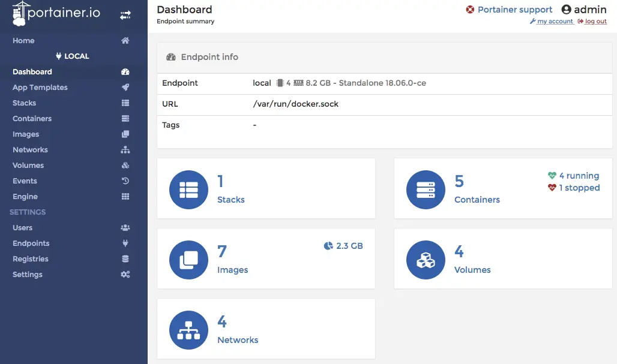Image resolution: width=617 pixels, height=364 pixels.
Task: Click the Endpoint info gauge icon
Action: tap(171, 57)
